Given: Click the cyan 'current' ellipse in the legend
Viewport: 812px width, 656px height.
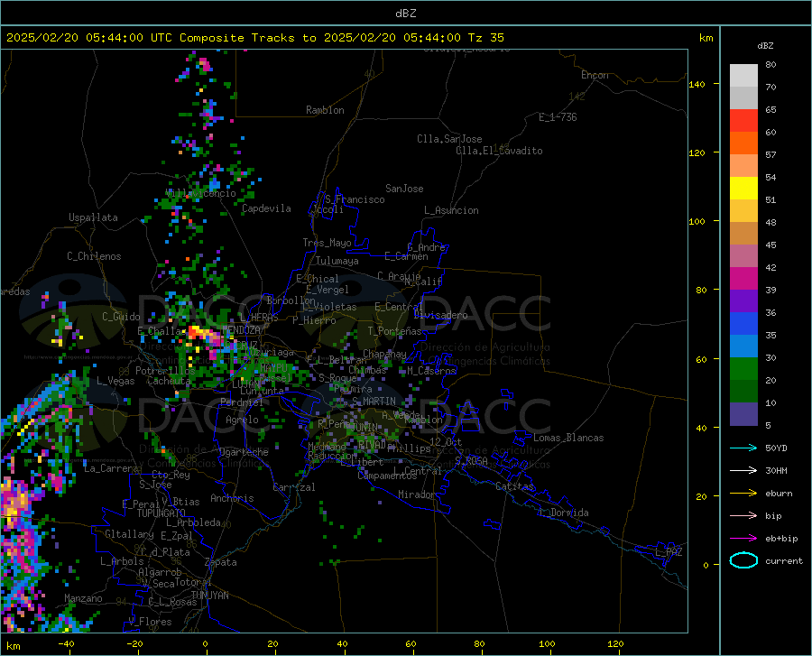Looking at the screenshot, I should 743,560.
